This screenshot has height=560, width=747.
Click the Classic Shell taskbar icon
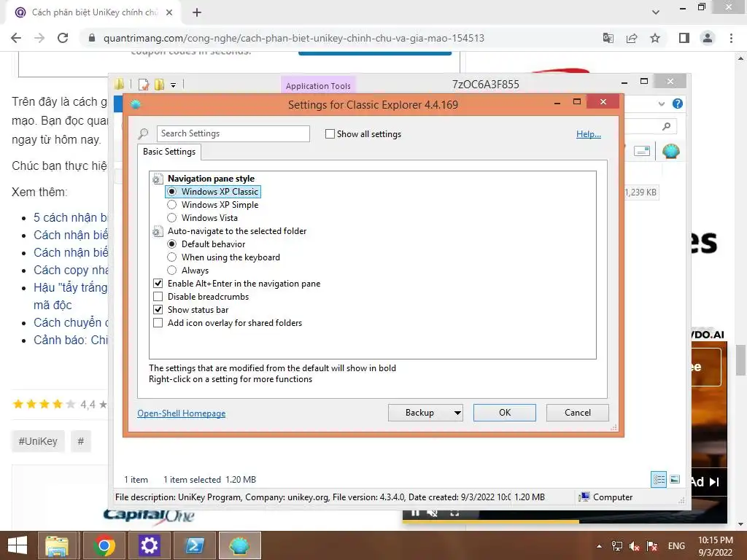point(239,545)
